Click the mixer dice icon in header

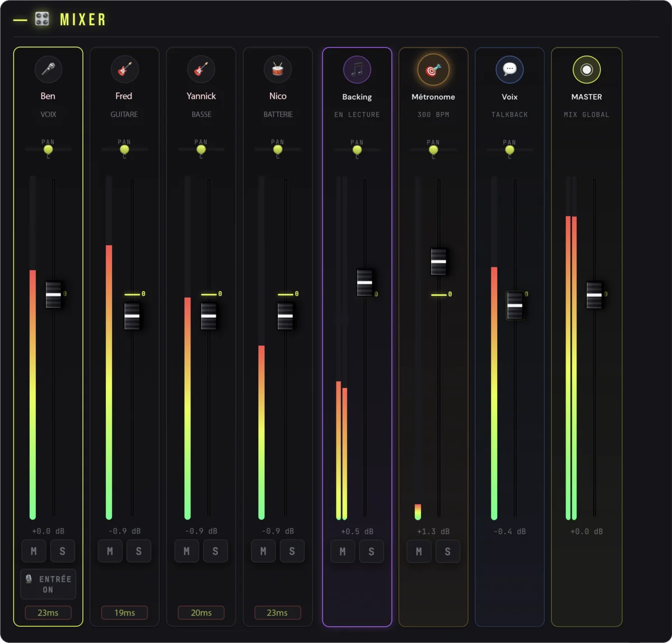(x=42, y=19)
